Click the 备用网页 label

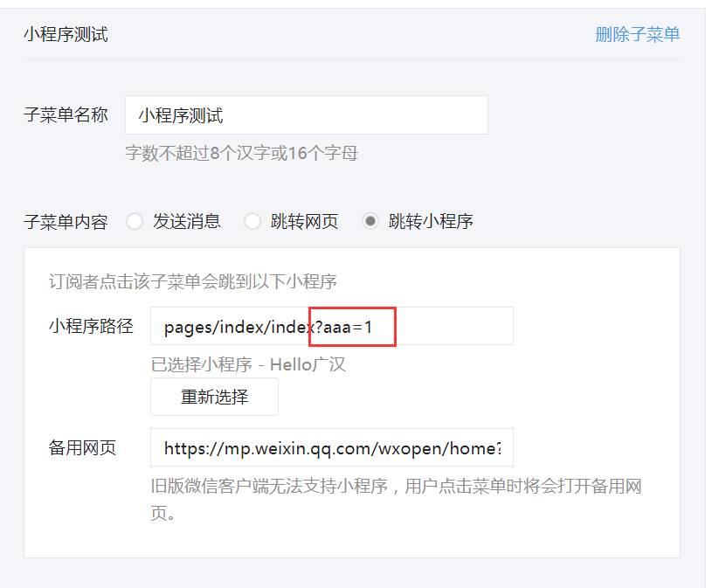pyautogui.click(x=82, y=447)
